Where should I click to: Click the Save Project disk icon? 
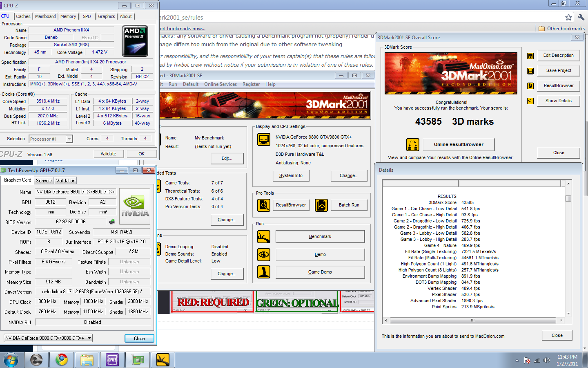[530, 71]
